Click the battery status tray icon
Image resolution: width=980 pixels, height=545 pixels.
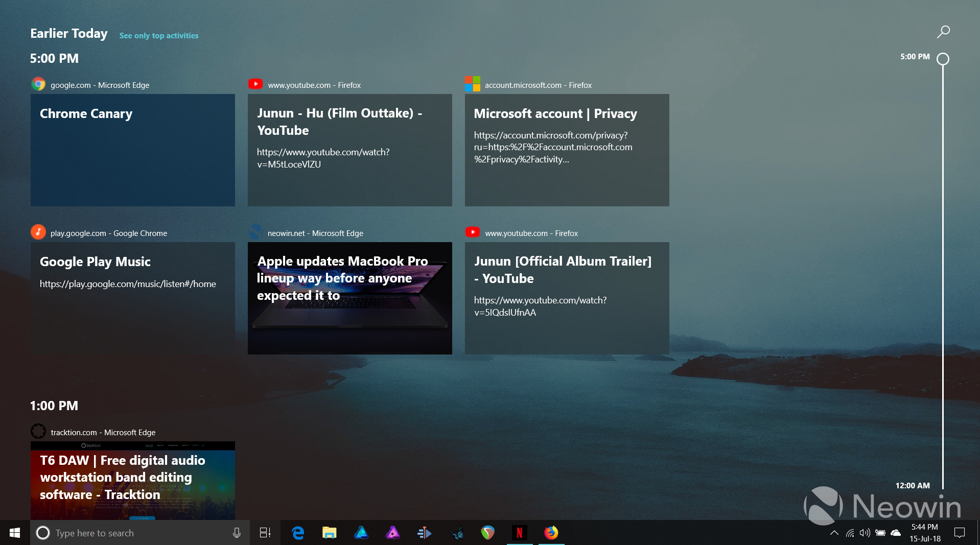[880, 533]
